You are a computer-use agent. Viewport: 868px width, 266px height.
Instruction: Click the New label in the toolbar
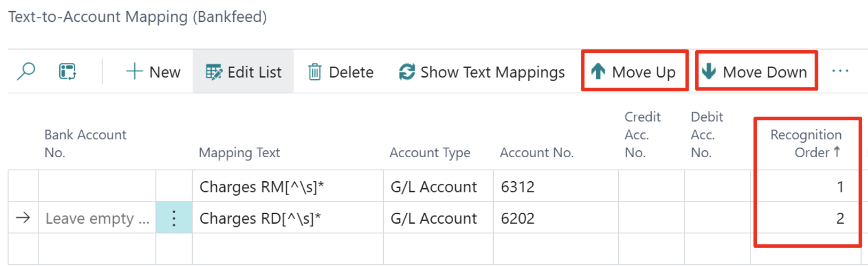coord(165,72)
